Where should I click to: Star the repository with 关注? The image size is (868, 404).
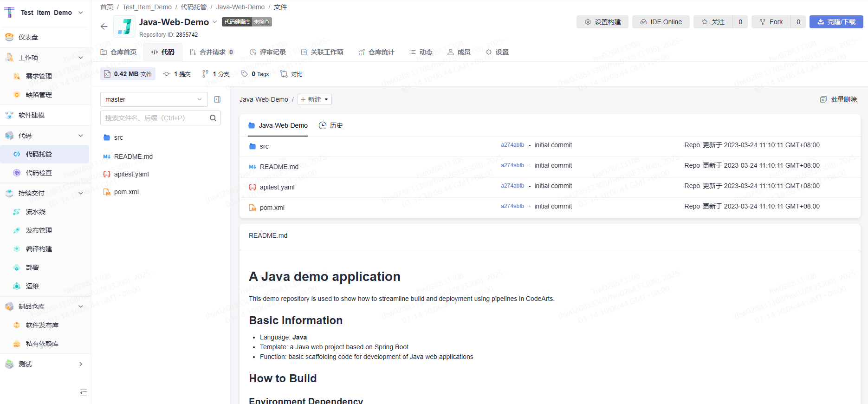[x=713, y=22]
